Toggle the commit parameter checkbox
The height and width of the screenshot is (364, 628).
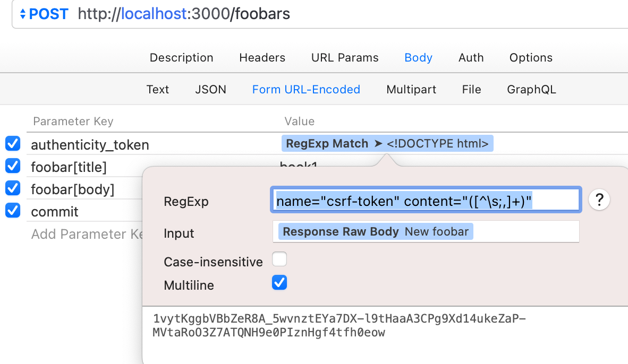point(13,211)
